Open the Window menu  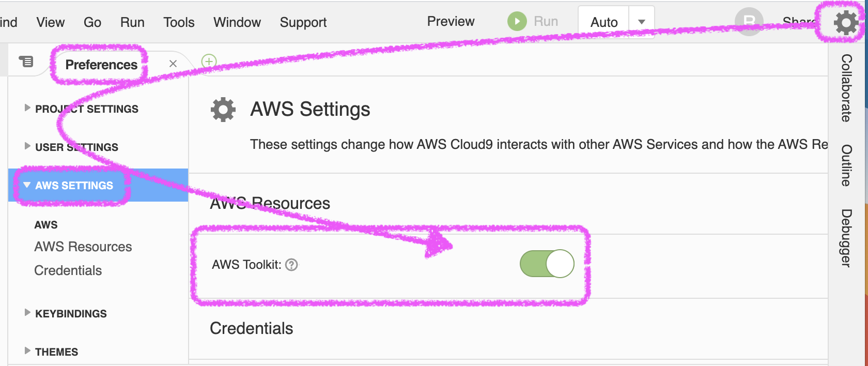coord(237,22)
